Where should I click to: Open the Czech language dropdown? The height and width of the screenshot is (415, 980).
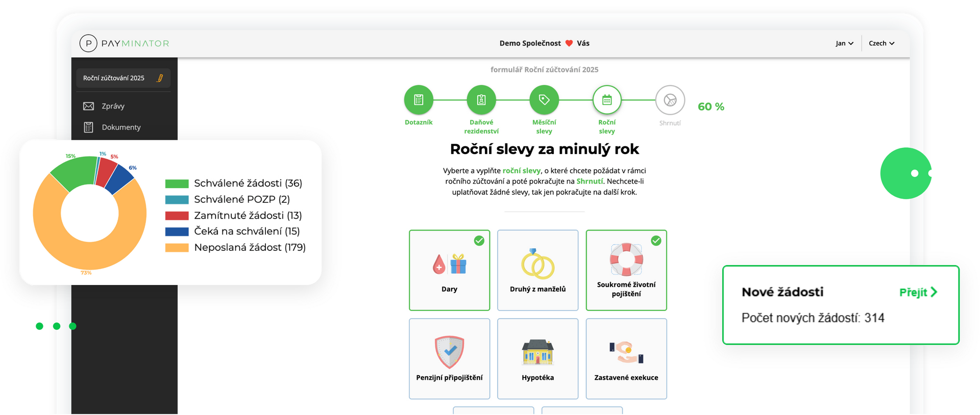coord(881,43)
